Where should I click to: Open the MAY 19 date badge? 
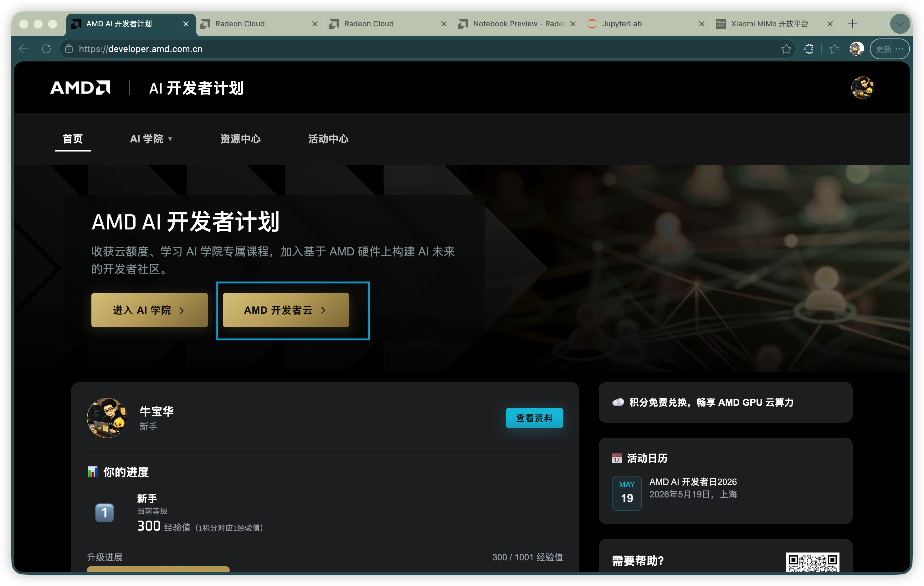(x=627, y=493)
